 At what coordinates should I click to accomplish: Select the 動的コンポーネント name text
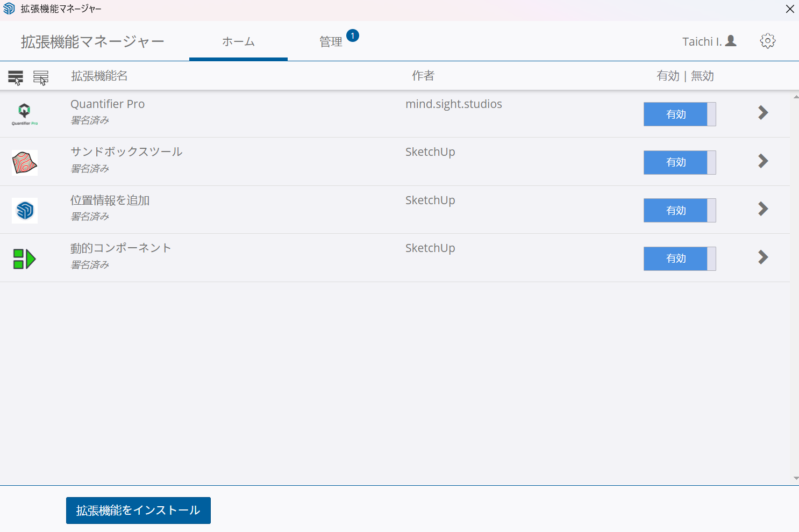click(120, 248)
